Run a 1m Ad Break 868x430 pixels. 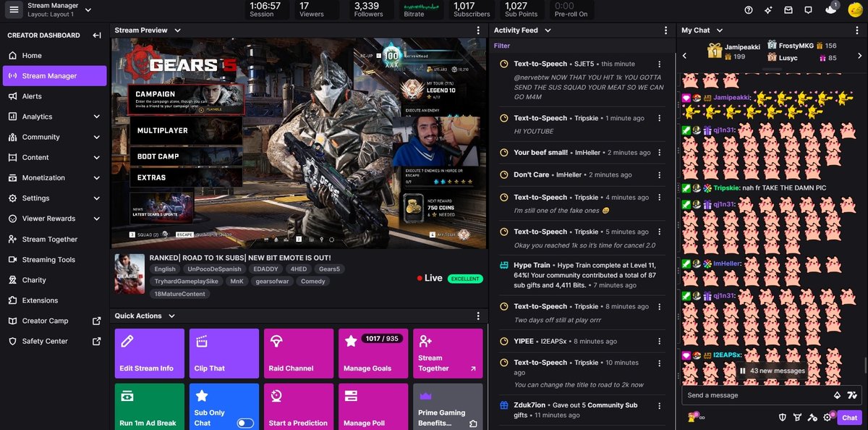pos(150,407)
